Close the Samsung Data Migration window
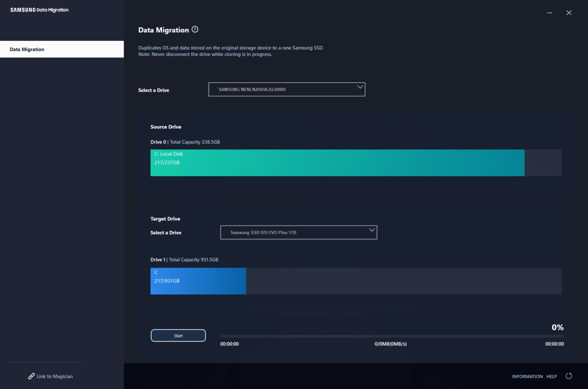This screenshot has height=389, width=588. point(569,13)
